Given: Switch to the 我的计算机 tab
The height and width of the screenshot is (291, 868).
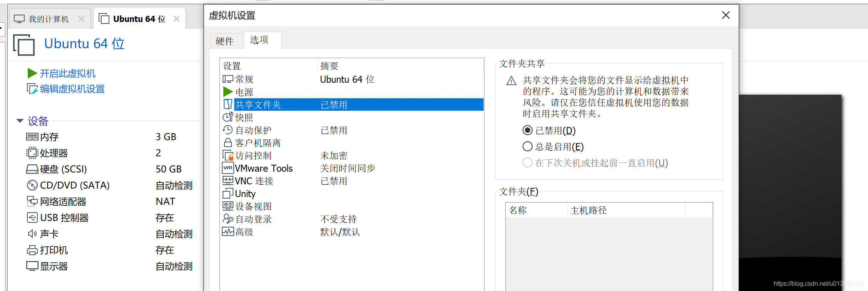Looking at the screenshot, I should [x=49, y=19].
